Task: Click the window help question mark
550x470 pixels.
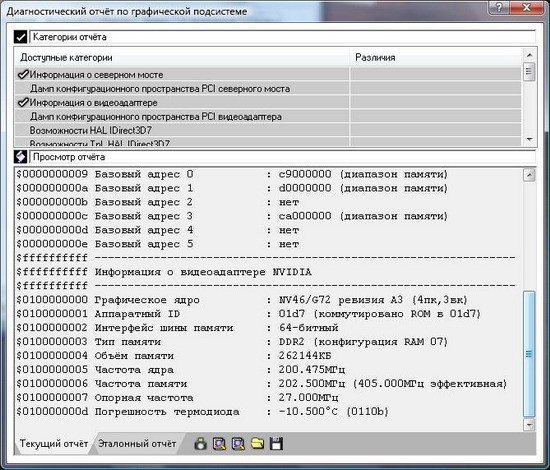Action: (500, 7)
